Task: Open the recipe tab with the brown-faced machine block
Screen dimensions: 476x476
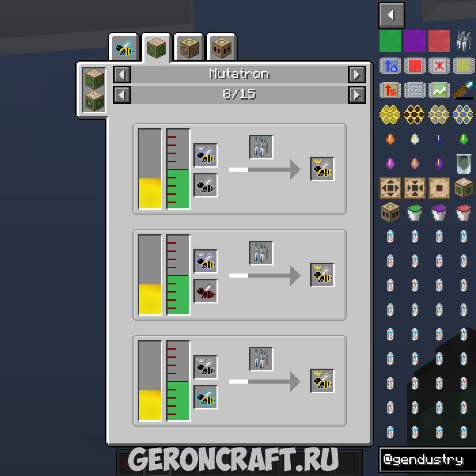Action: (x=189, y=48)
